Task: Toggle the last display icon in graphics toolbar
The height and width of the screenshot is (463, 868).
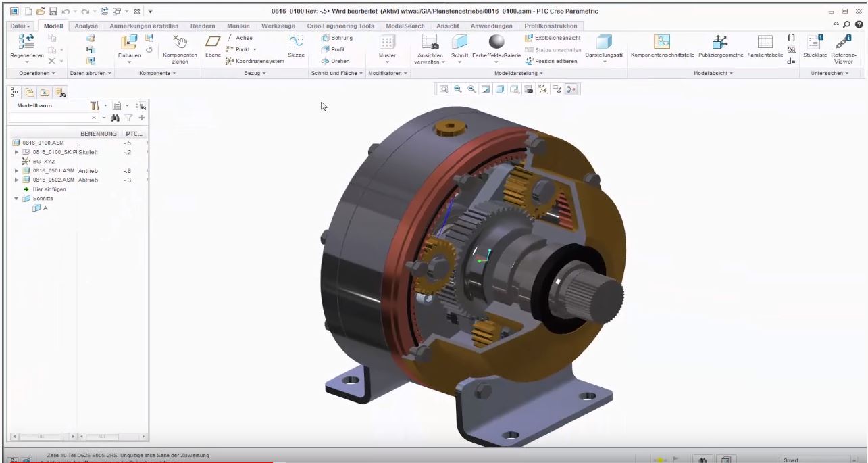Action: click(571, 89)
